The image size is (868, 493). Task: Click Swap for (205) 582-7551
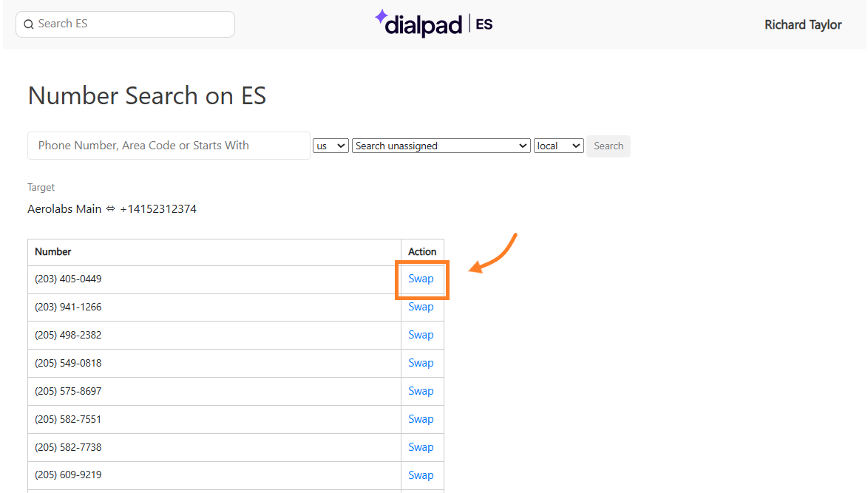421,419
